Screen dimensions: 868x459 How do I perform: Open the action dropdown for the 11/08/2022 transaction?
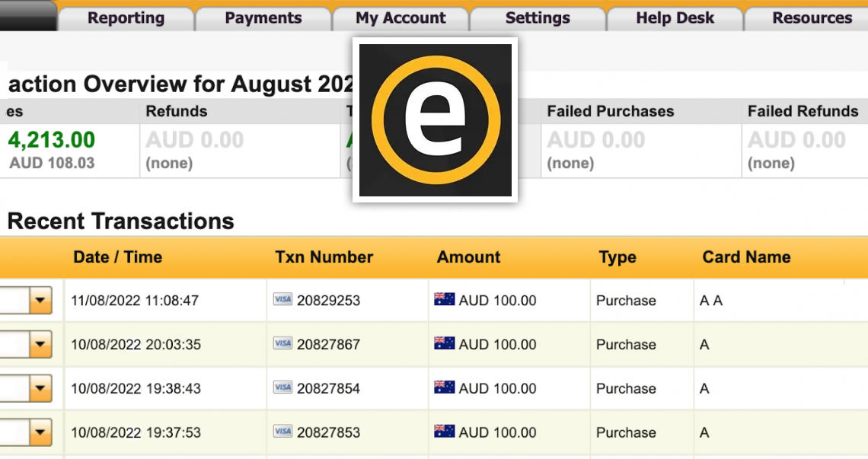tap(40, 301)
